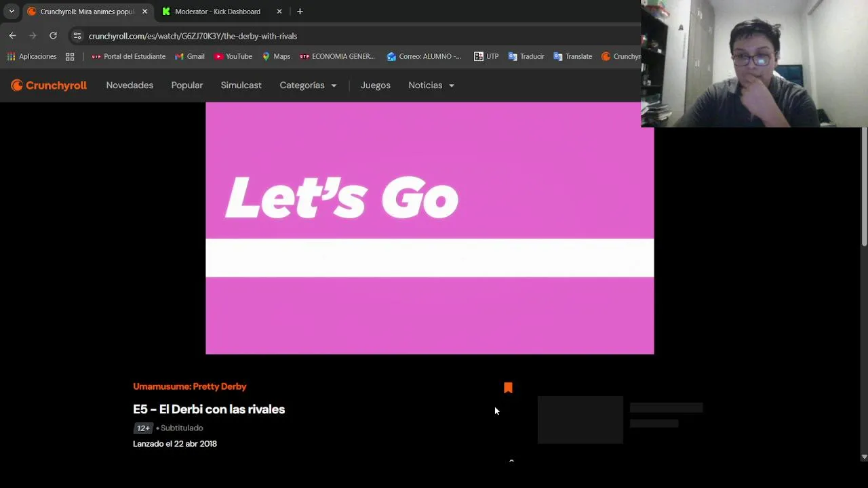Open the UTP bookmark
The image size is (868, 488).
[x=486, y=56]
